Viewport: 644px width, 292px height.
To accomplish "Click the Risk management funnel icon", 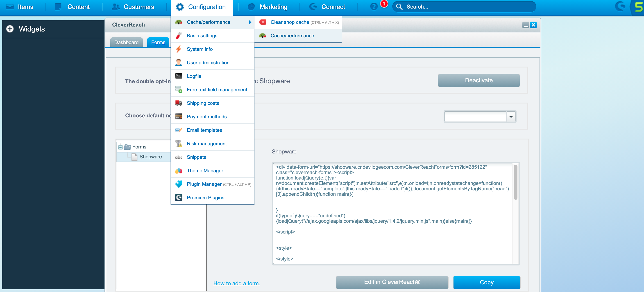I will 179,144.
